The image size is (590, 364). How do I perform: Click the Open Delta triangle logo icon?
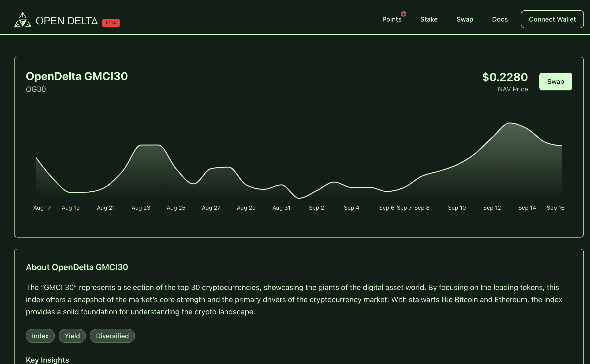(23, 20)
